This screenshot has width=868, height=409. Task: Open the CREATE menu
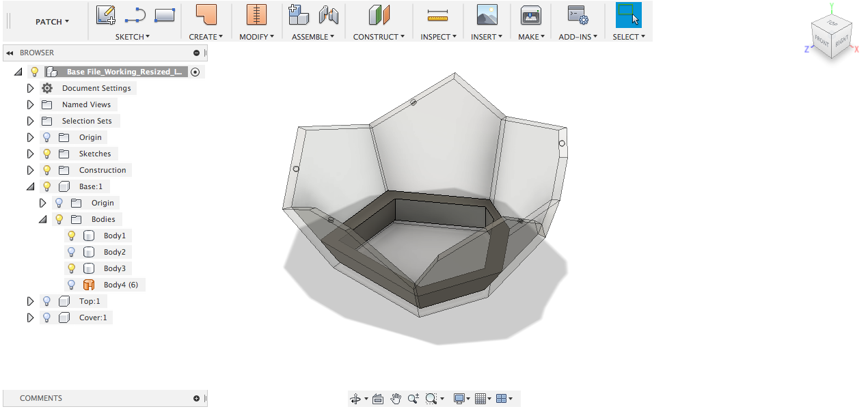[x=206, y=37]
